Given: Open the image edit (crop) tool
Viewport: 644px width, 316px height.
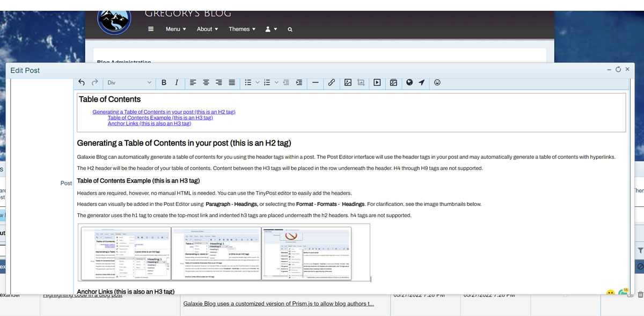Looking at the screenshot, I should pos(361,82).
